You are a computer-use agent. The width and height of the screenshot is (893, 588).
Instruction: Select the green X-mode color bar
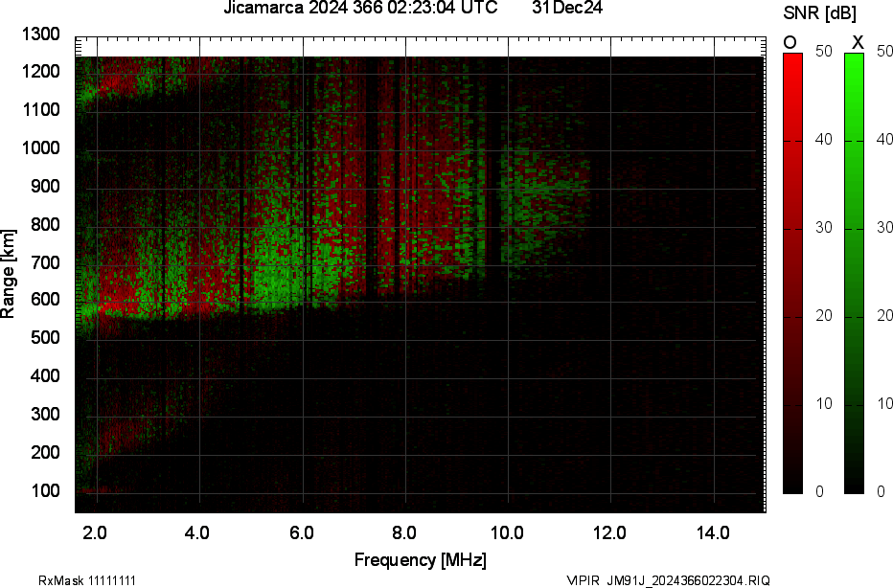click(854, 273)
